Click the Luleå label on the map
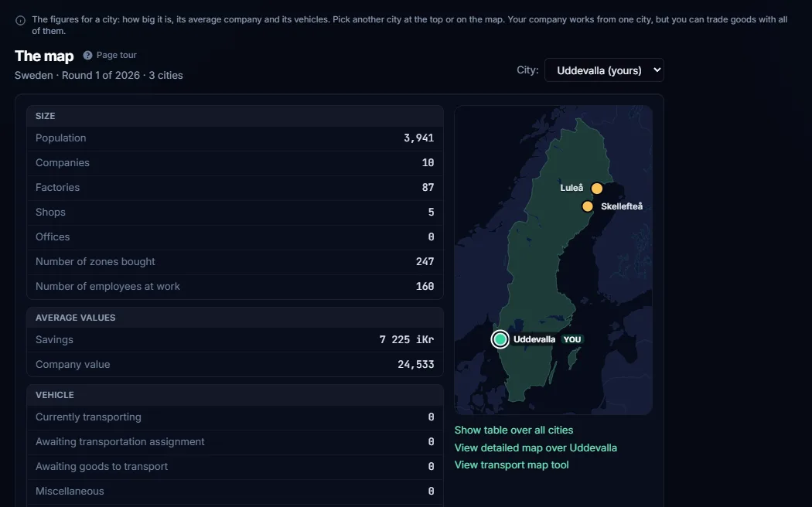812x507 pixels. click(x=571, y=188)
